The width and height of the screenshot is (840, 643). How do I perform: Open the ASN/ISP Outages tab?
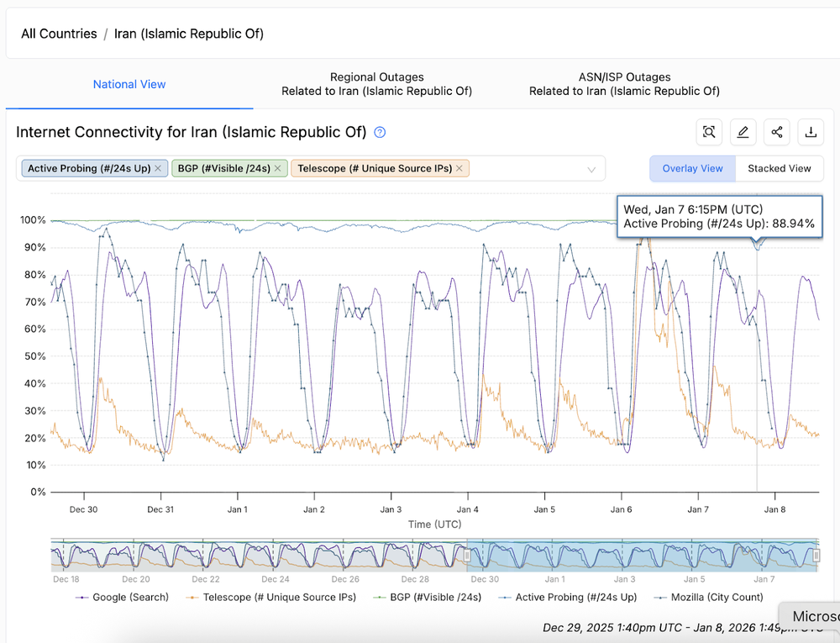coord(624,84)
